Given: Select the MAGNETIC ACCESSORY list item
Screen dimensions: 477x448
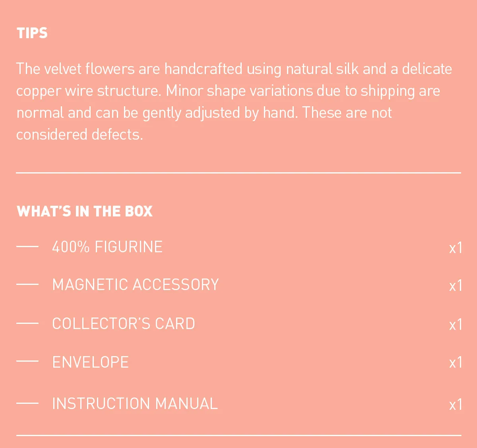Looking at the screenshot, I should (136, 285).
